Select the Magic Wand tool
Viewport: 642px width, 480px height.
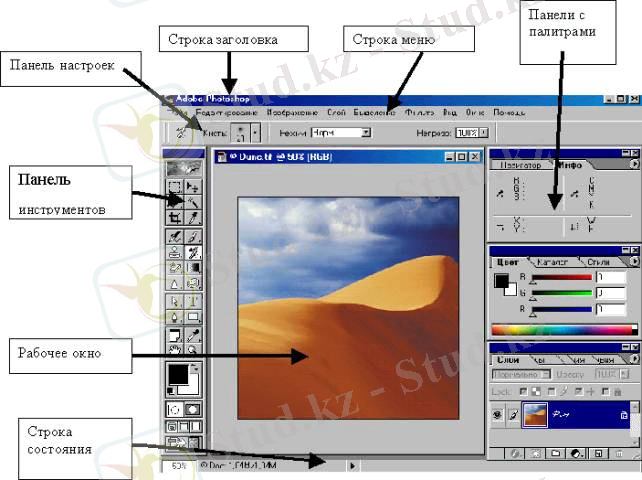tap(192, 202)
